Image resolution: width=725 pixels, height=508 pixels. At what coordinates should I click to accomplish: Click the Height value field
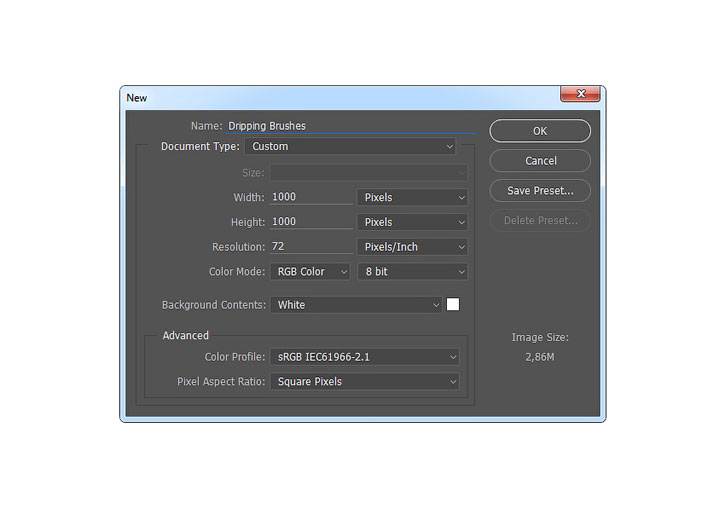(x=311, y=222)
